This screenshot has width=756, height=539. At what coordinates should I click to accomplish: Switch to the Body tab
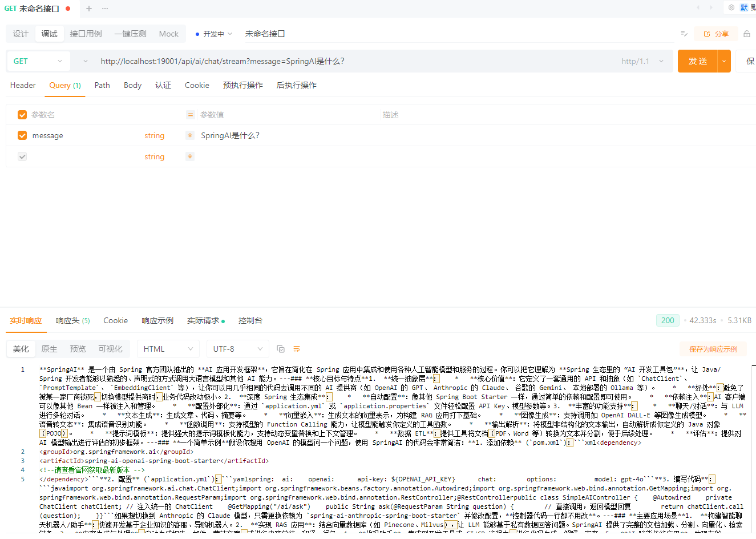[132, 85]
